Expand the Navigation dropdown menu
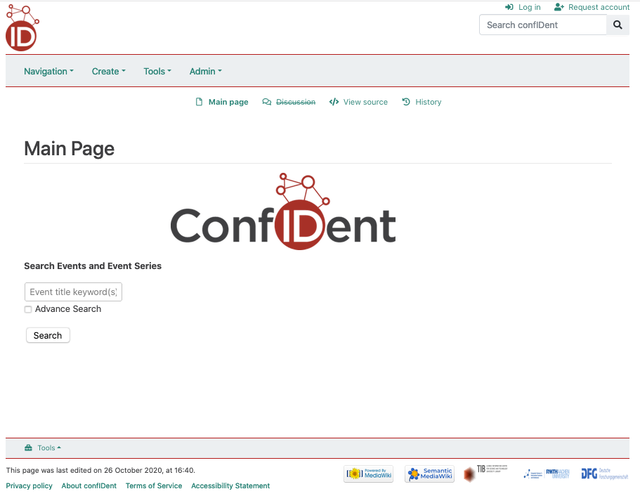This screenshot has width=640, height=496. click(49, 71)
